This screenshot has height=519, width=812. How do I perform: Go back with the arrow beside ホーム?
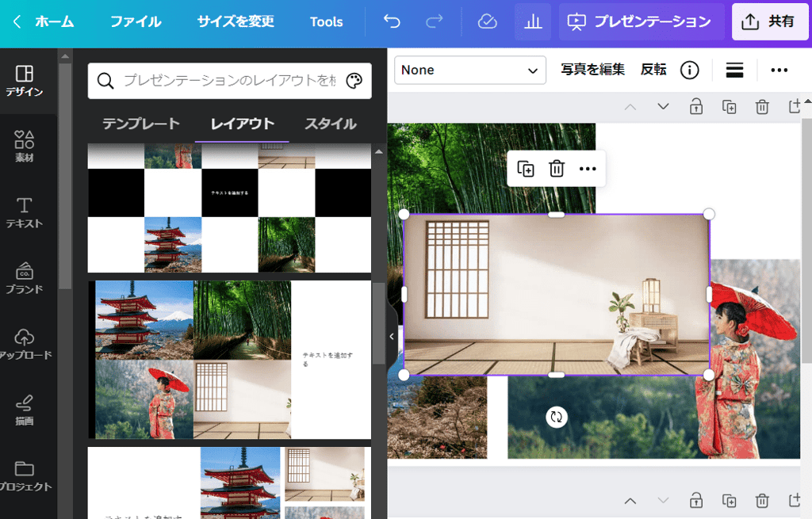(x=17, y=21)
